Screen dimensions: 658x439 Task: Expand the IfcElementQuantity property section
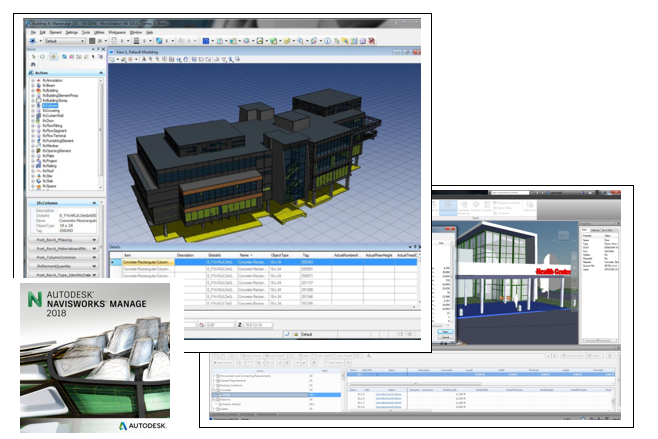94,266
